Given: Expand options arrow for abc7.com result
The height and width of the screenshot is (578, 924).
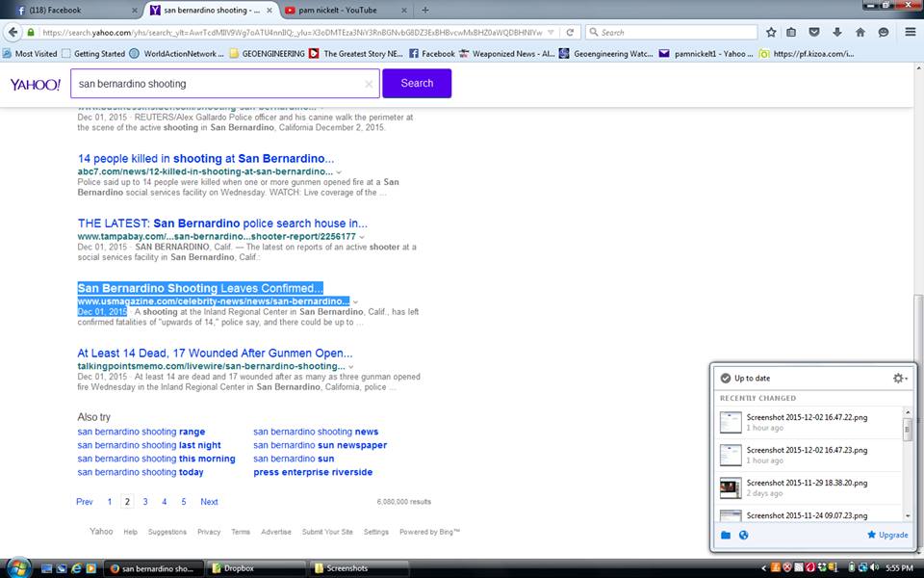Looking at the screenshot, I should 339,172.
